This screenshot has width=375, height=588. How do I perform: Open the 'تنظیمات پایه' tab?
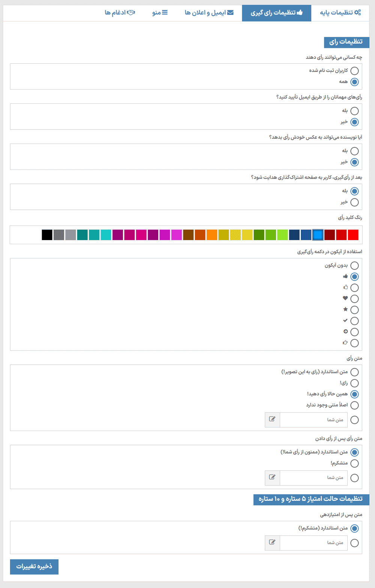tap(340, 13)
